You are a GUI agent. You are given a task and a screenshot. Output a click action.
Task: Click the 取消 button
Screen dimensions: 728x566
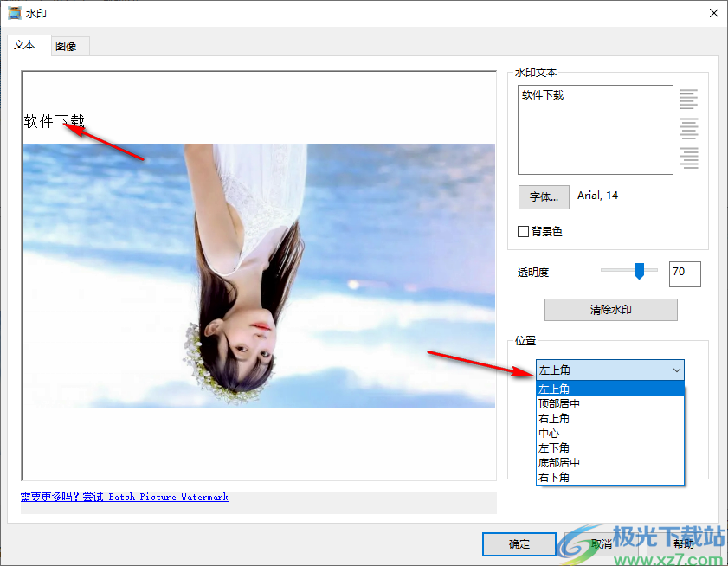602,544
